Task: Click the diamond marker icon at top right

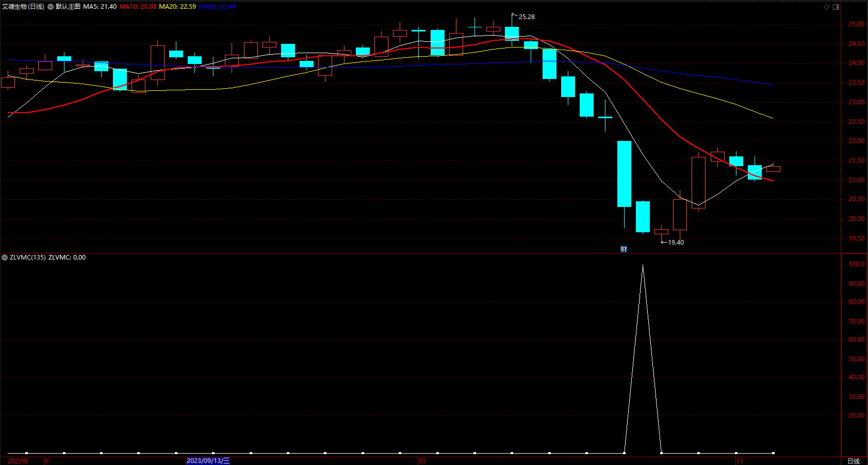Action: [826, 7]
